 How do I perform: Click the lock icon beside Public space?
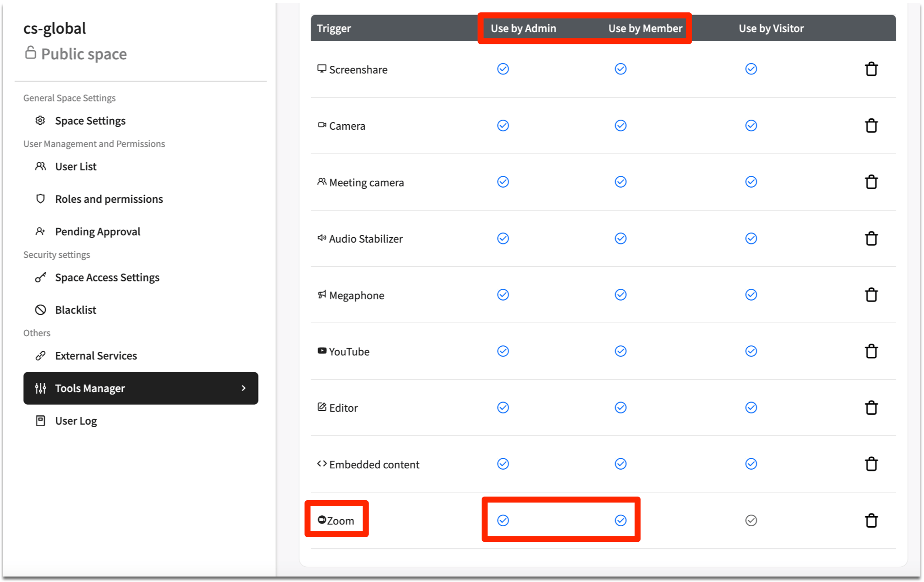click(31, 53)
